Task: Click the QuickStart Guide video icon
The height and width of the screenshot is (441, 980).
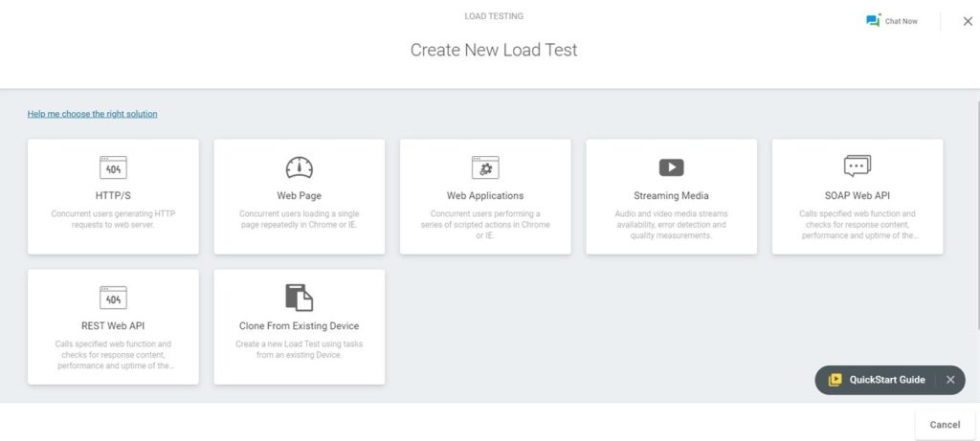Action: click(x=835, y=380)
